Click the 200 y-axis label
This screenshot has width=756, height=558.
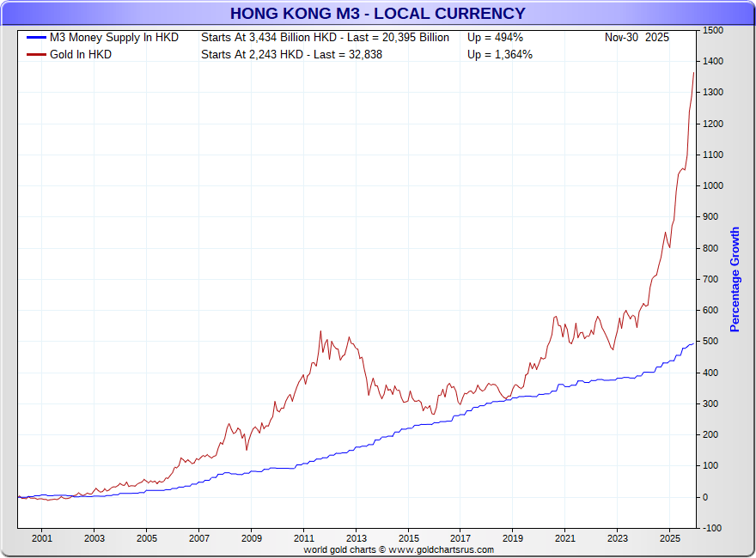pos(710,434)
